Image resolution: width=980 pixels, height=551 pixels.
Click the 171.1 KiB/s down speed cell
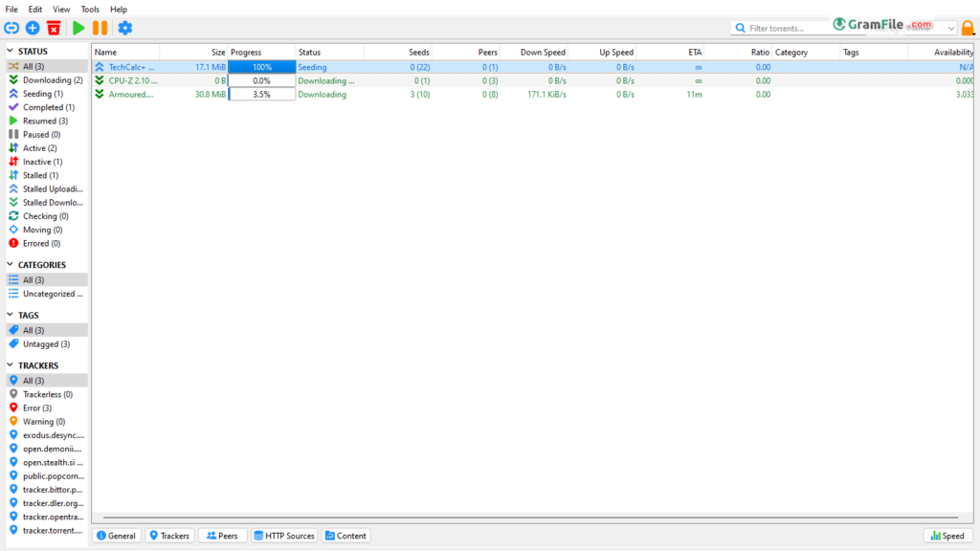546,95
